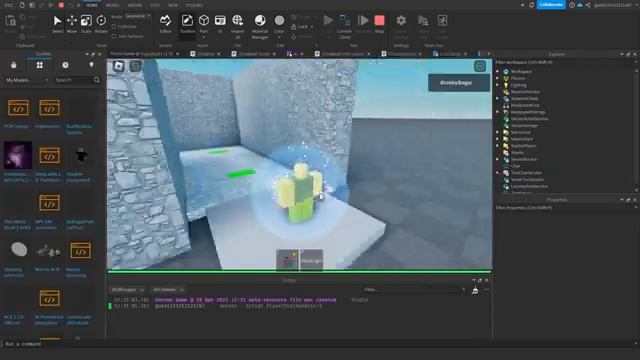Click the Filter Properties field

point(565,208)
